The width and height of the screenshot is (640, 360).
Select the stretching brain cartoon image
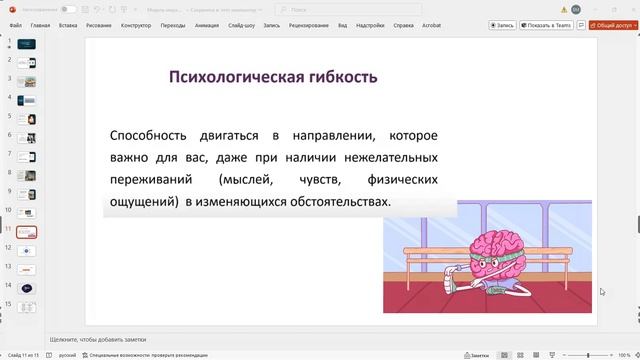click(487, 256)
